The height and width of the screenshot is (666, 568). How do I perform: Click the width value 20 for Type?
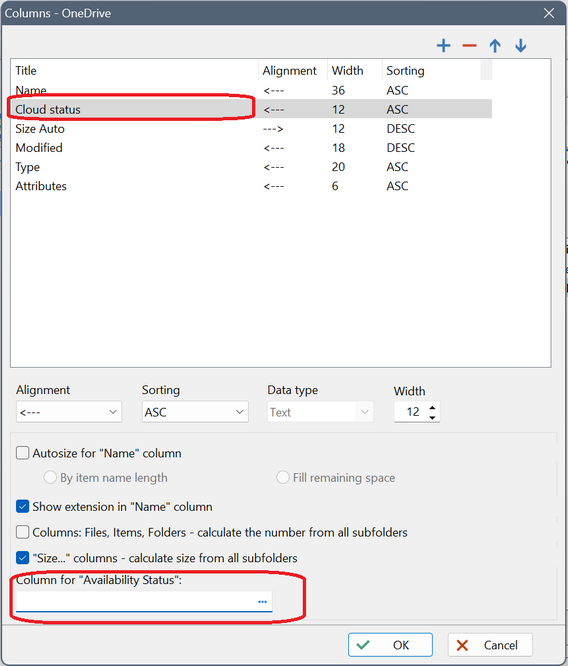(338, 166)
